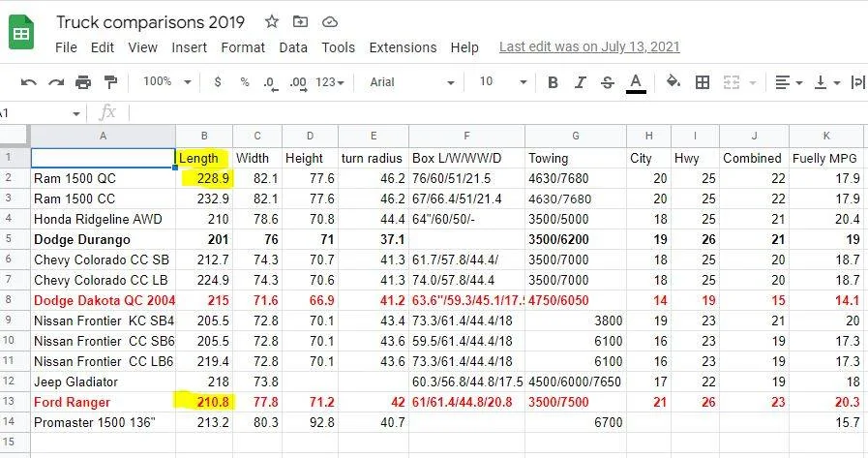Toggle bold formatting
Screen dimensions: 868x458
553,82
